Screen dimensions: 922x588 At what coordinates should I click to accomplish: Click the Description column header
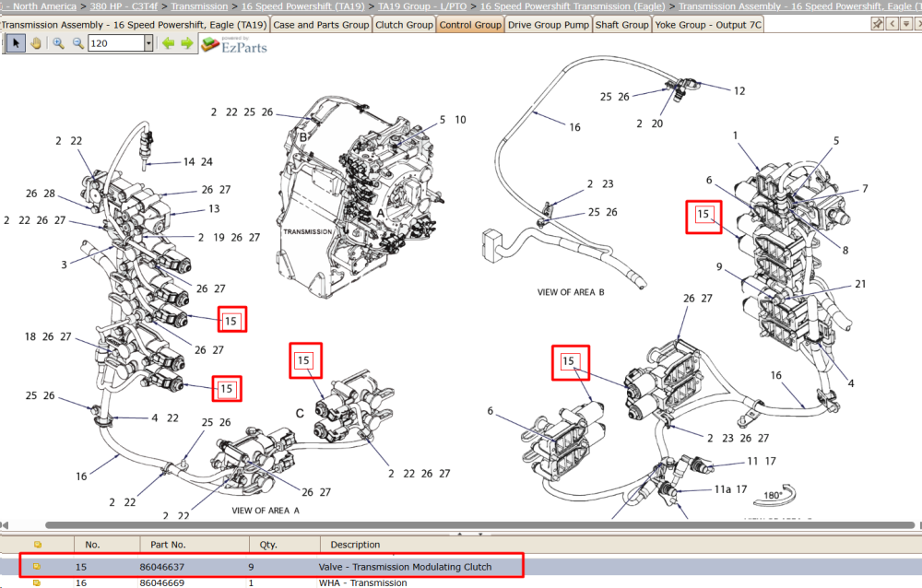pyautogui.click(x=355, y=545)
